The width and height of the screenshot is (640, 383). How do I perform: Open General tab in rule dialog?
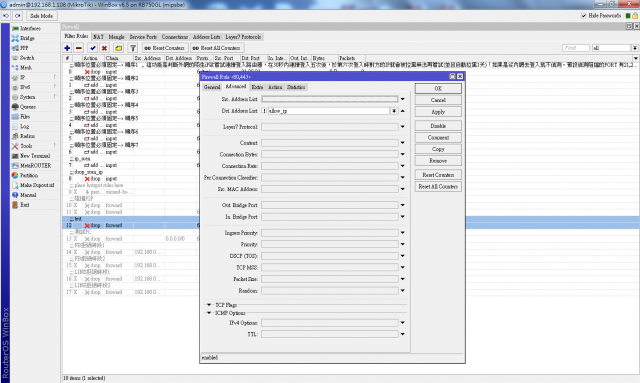pos(212,87)
